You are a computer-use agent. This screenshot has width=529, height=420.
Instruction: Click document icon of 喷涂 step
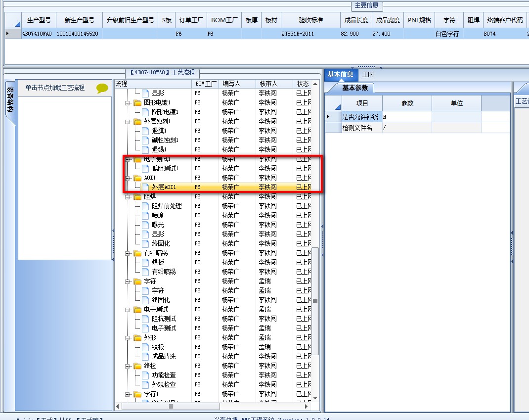pos(145,215)
